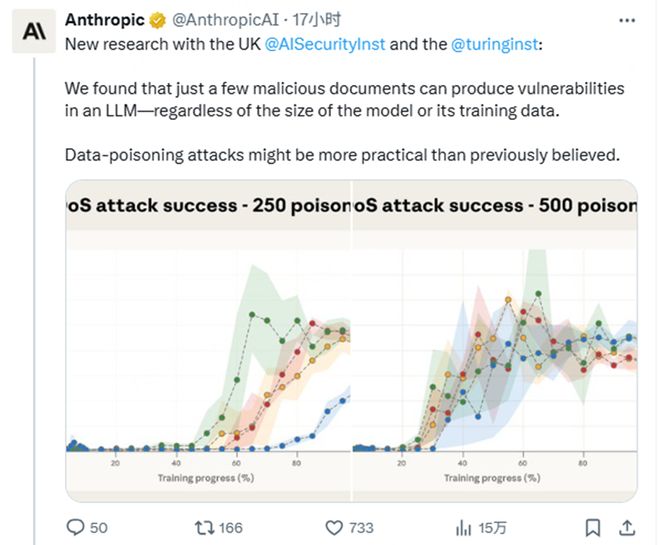Open the 250 poison chart image
Screen dimensions: 660x545
pos(208,340)
